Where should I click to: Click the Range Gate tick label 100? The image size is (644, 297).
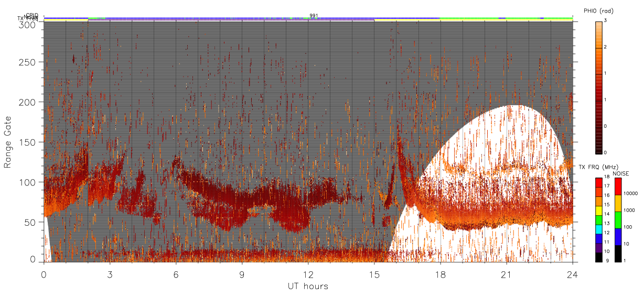click(27, 182)
